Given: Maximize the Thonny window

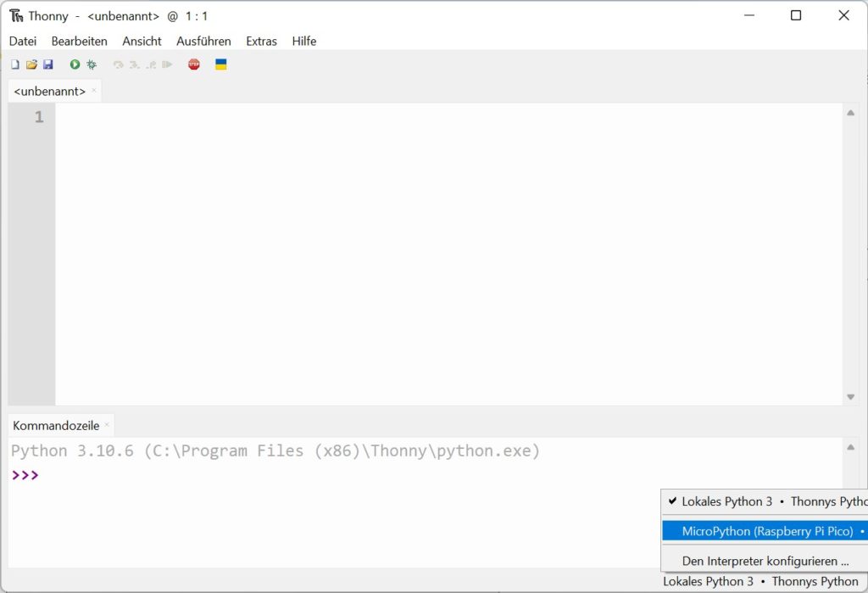Looking at the screenshot, I should click(x=795, y=15).
